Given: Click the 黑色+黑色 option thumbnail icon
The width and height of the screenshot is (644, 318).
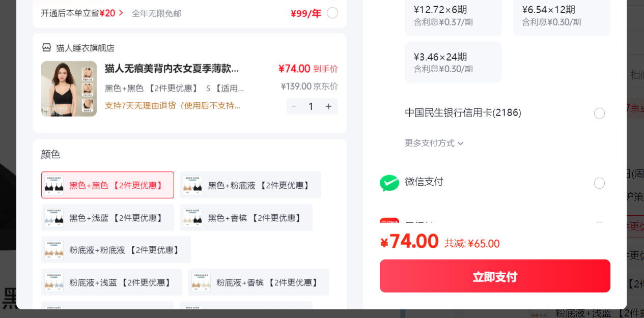Looking at the screenshot, I should 54,185.
